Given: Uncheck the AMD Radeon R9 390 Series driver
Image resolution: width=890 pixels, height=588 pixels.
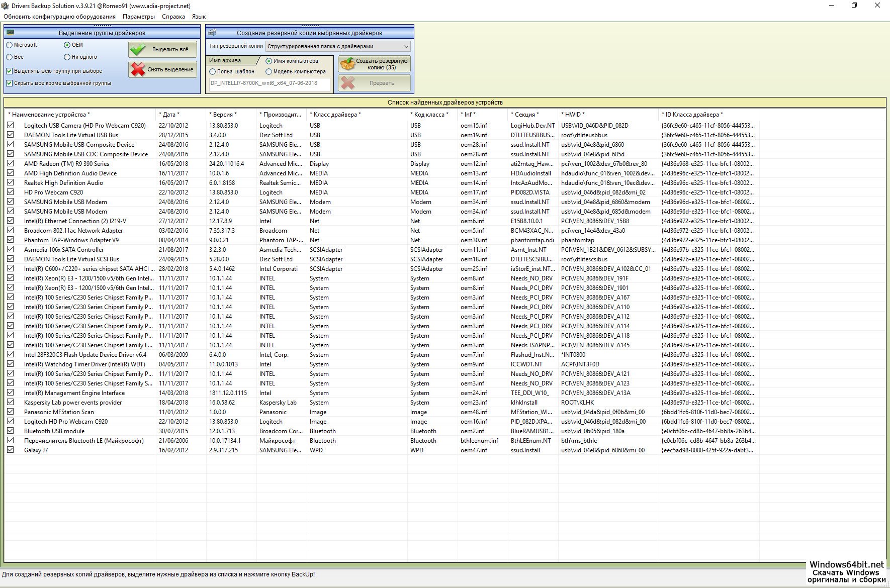Looking at the screenshot, I should tap(11, 163).
